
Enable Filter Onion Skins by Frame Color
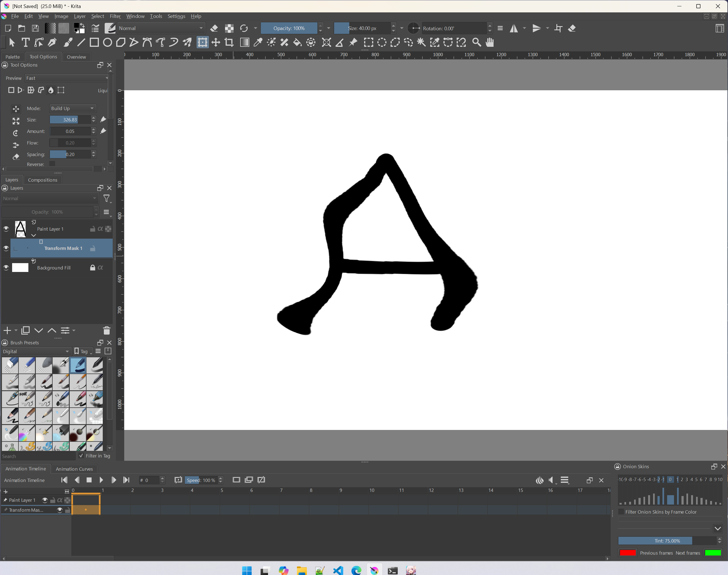pos(621,512)
